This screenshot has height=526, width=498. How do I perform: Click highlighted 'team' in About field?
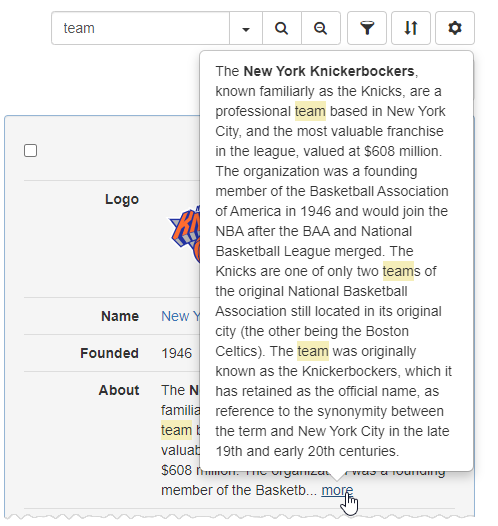(x=176, y=430)
